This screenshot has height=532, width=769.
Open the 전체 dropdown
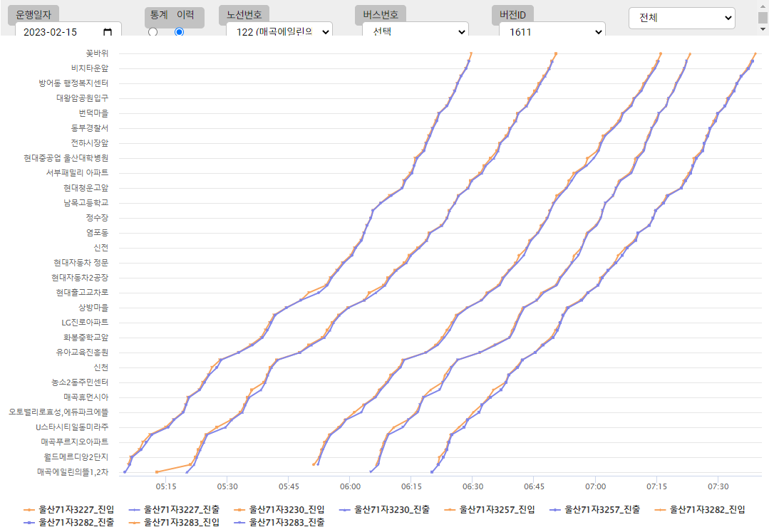click(681, 18)
